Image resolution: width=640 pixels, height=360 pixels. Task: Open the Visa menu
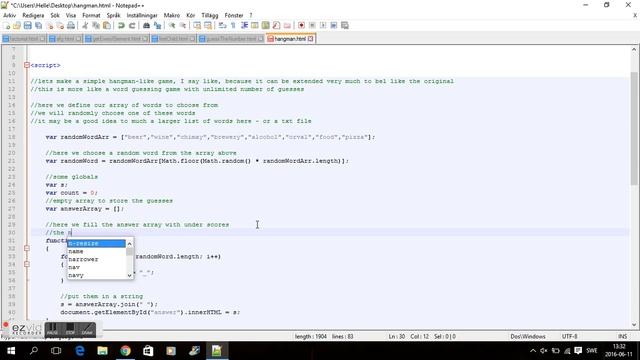[71, 16]
